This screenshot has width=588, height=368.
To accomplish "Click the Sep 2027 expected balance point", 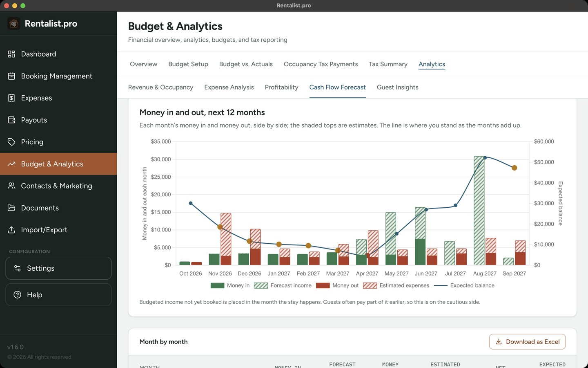I will click(514, 168).
